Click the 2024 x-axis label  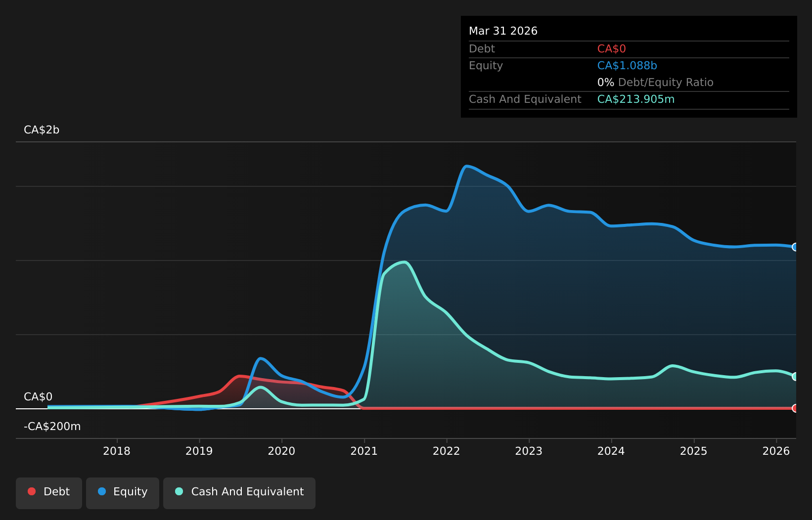pyautogui.click(x=611, y=451)
